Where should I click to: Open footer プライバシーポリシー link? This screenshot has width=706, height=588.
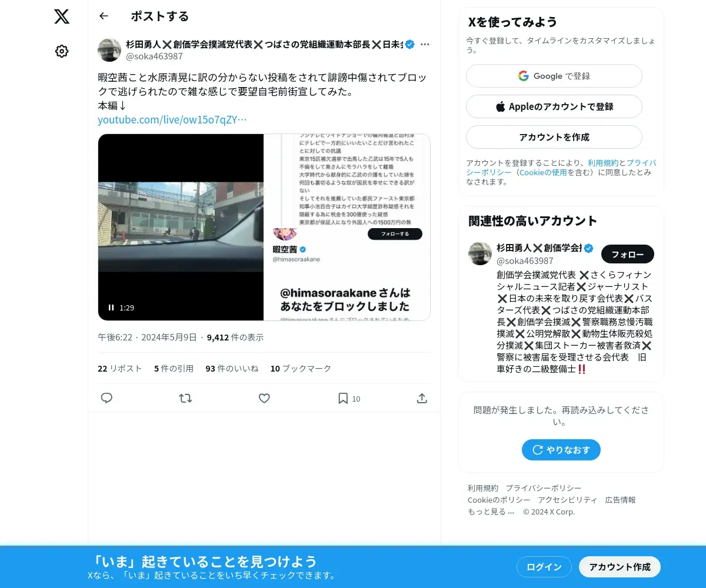[x=544, y=488]
